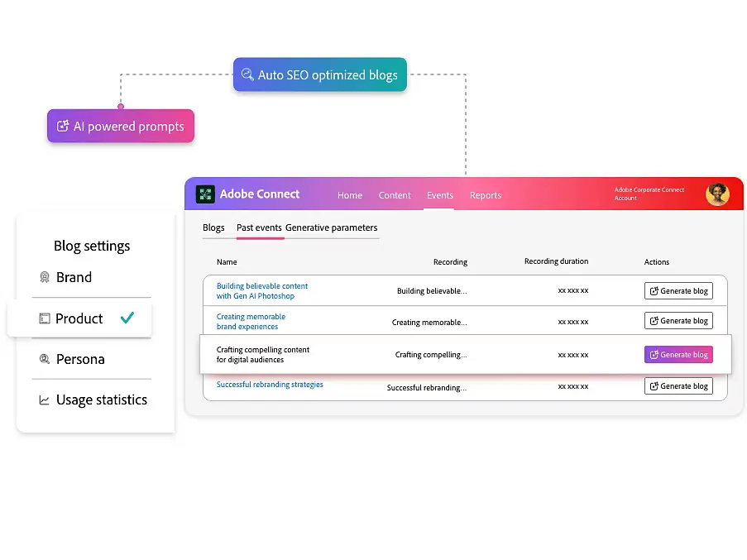Navigate to the Reports menu item
This screenshot has width=747, height=560.
[486, 195]
